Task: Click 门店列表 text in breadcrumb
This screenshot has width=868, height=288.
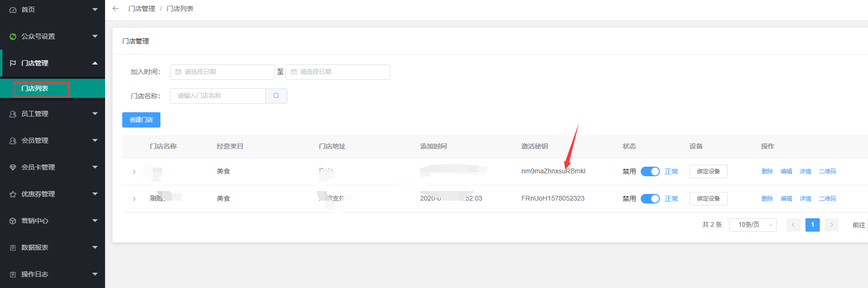Action: [x=180, y=9]
